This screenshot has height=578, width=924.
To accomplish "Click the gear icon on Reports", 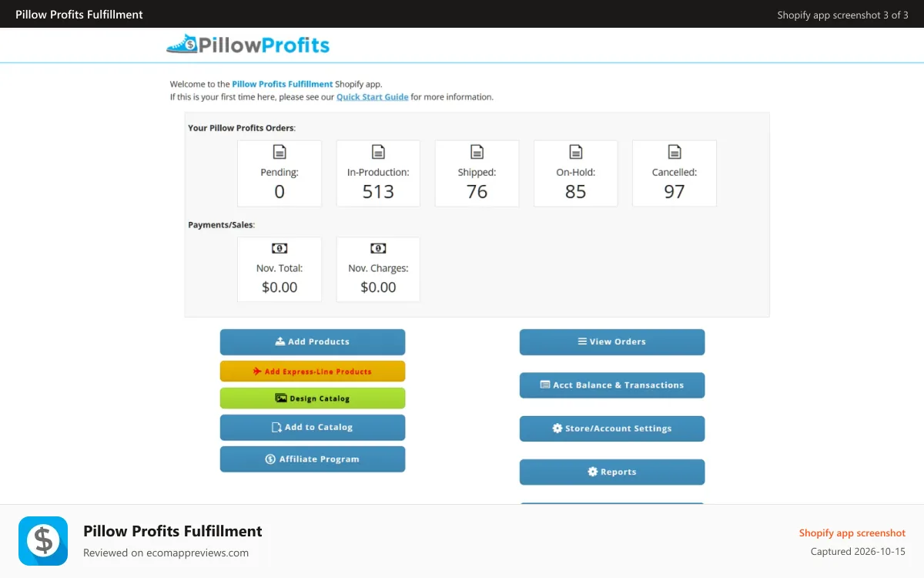I will tap(593, 472).
